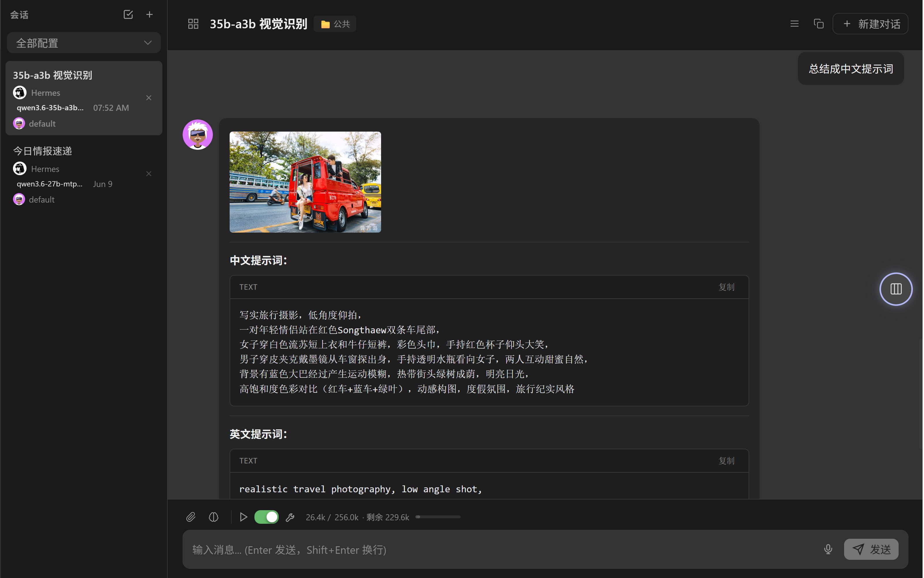Close the 35b-a3b 视觉识别 conversation entry
This screenshot has height=578, width=924.
pyautogui.click(x=149, y=98)
